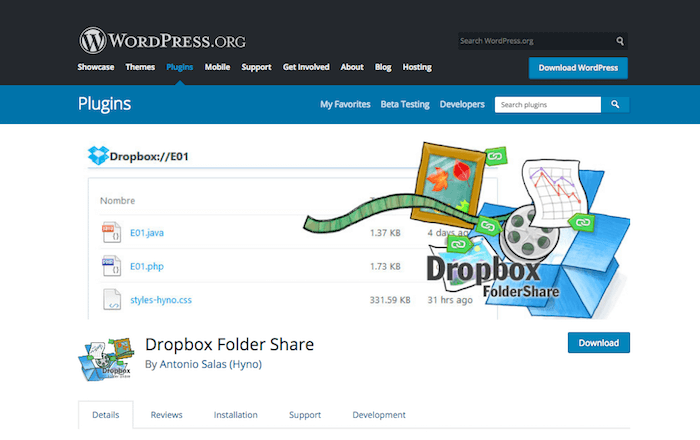Open the Hosting menu item
This screenshot has width=700, height=440.
pyautogui.click(x=417, y=67)
